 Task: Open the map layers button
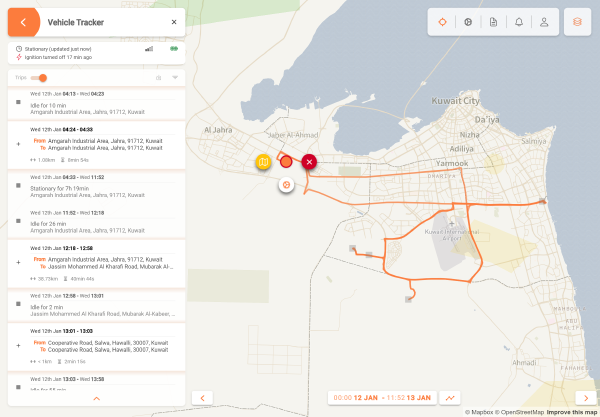point(577,22)
